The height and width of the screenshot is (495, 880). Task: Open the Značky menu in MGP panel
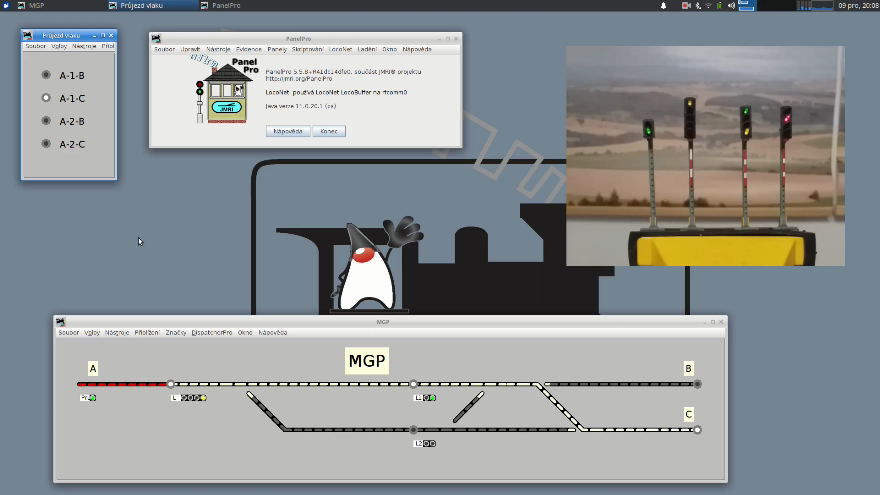(x=176, y=332)
